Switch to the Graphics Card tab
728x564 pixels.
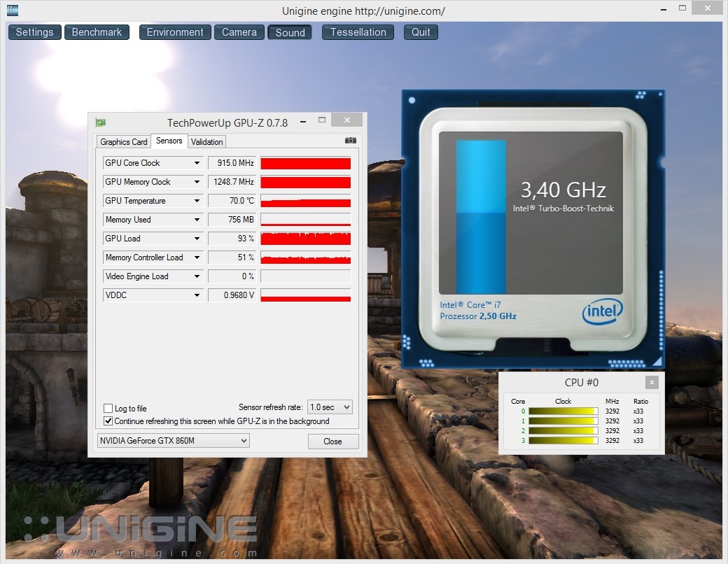tap(123, 141)
